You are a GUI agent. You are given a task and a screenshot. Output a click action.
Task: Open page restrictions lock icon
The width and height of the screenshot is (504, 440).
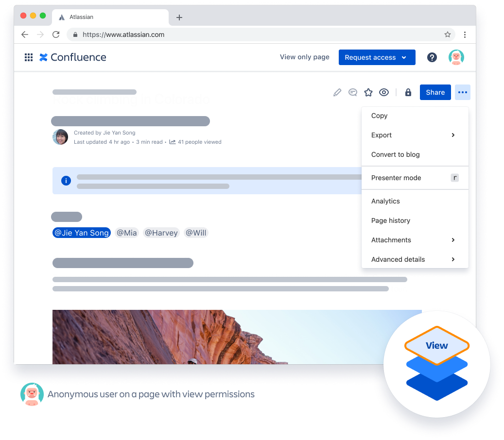pyautogui.click(x=408, y=92)
